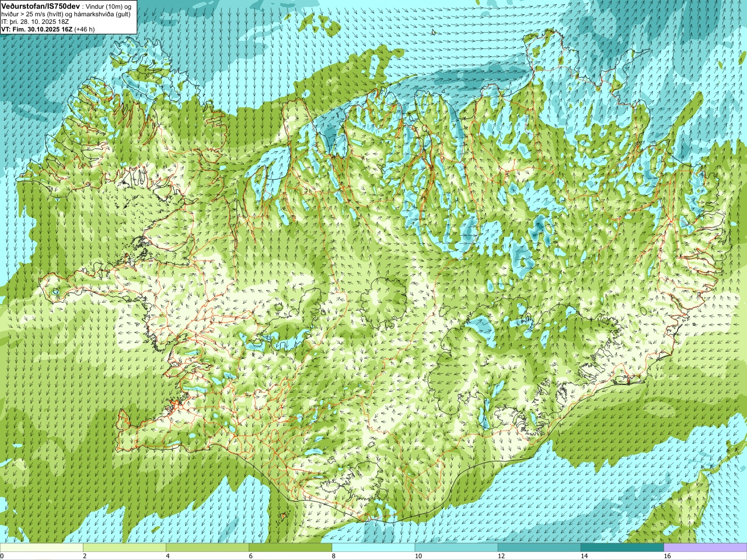Click the "VT: Fim. 30.10.2025 16Z" valid time

(37, 29)
